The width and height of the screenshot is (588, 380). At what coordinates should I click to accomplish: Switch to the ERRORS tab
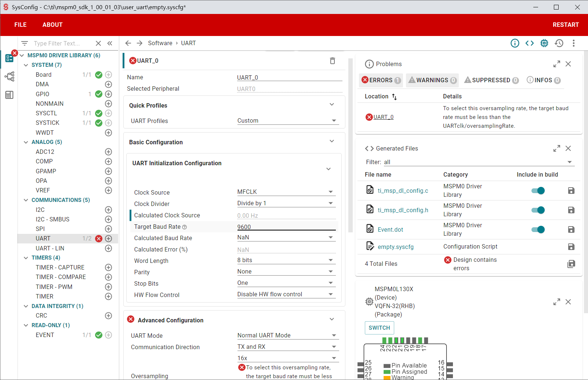click(381, 80)
